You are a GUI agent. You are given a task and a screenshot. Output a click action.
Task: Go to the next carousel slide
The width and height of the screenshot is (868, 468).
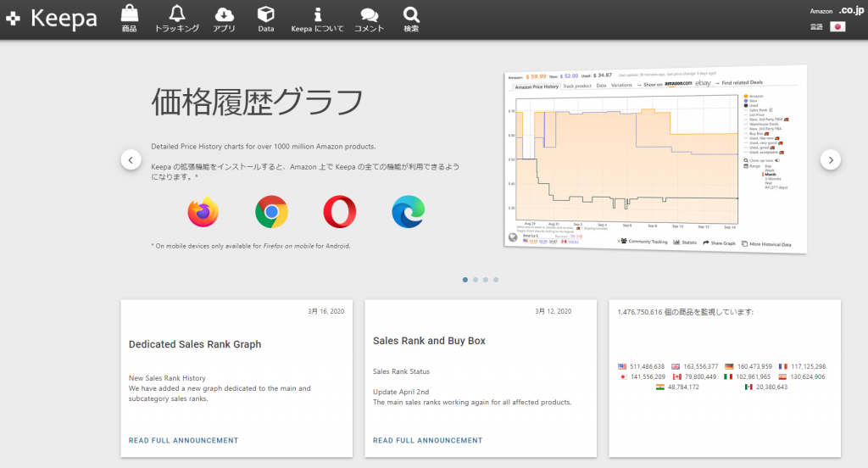830,159
